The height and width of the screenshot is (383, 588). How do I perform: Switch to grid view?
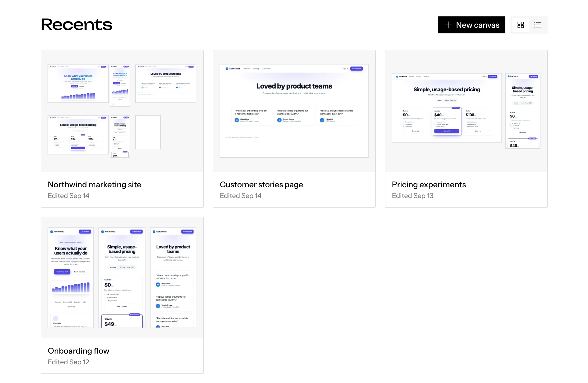coord(520,25)
